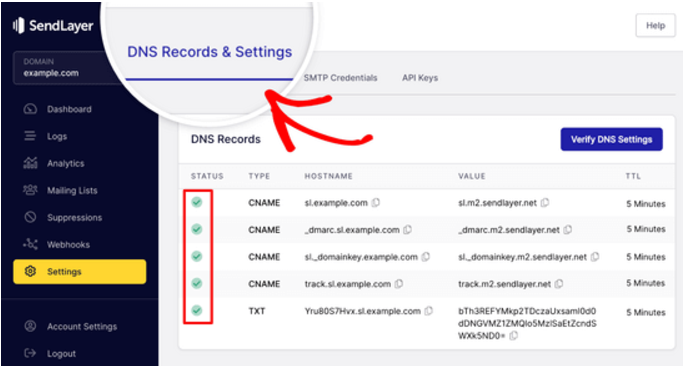
Task: Click the Dashboard gauge icon
Action: 30,108
